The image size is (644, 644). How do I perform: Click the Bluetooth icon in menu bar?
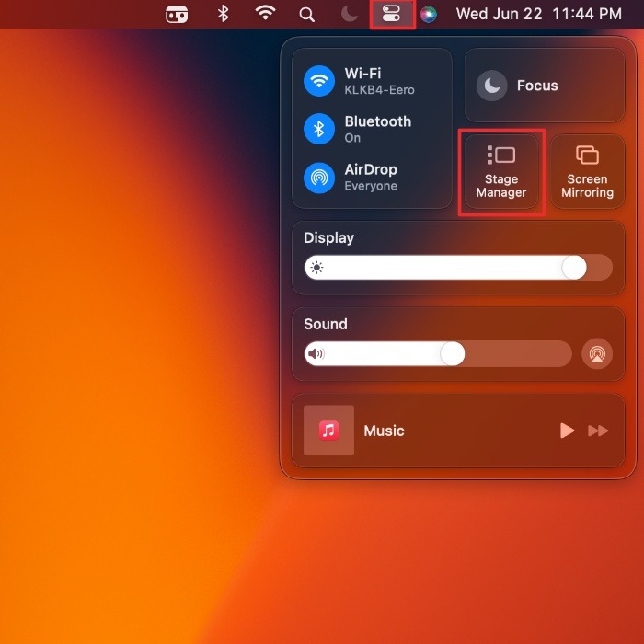tap(223, 14)
